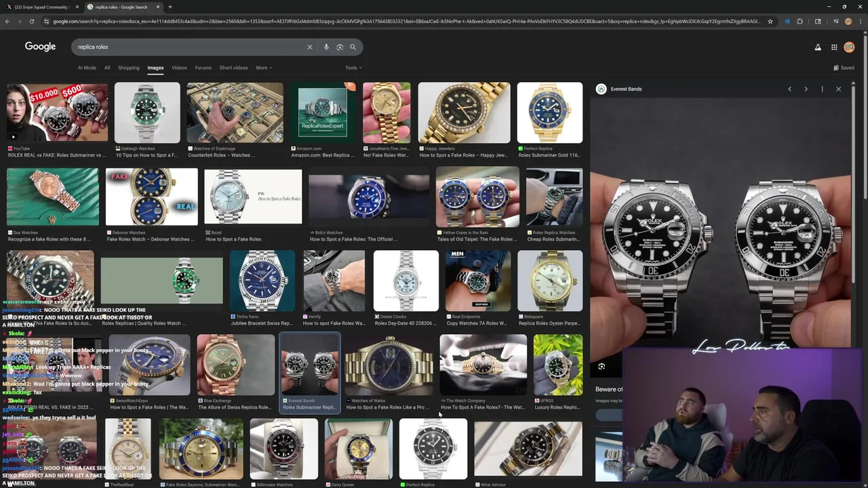
Task: Search by image with the Lens camera icon
Action: coord(340,47)
